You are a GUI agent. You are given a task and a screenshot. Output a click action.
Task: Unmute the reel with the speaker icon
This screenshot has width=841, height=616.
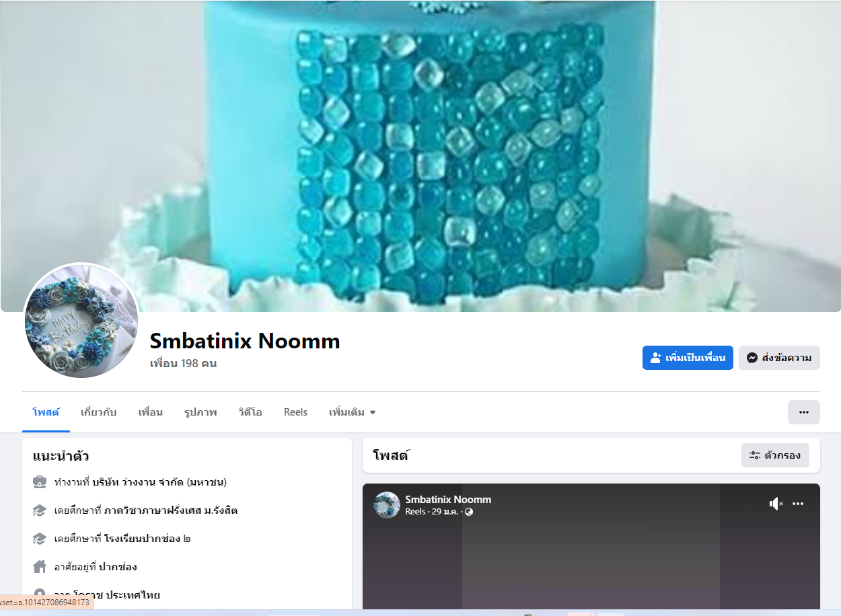point(776,504)
